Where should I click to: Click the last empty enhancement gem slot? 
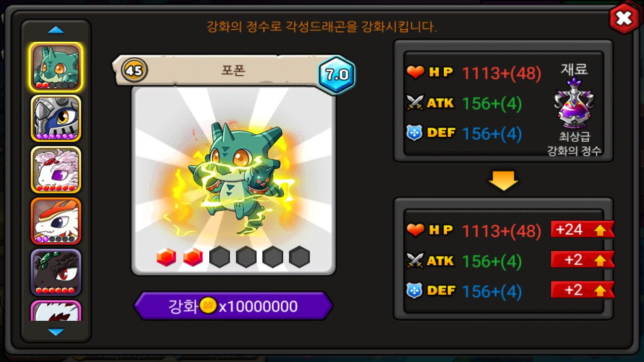click(299, 257)
